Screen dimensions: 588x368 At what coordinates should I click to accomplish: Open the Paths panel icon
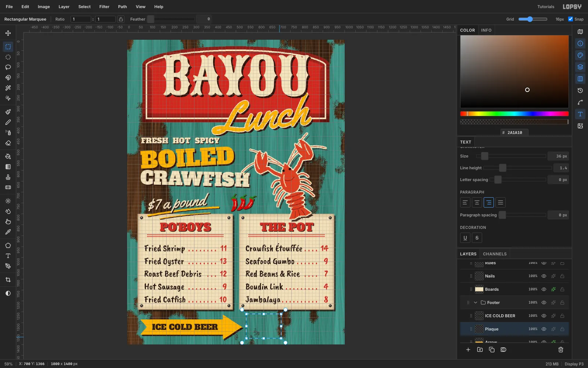tap(580, 102)
